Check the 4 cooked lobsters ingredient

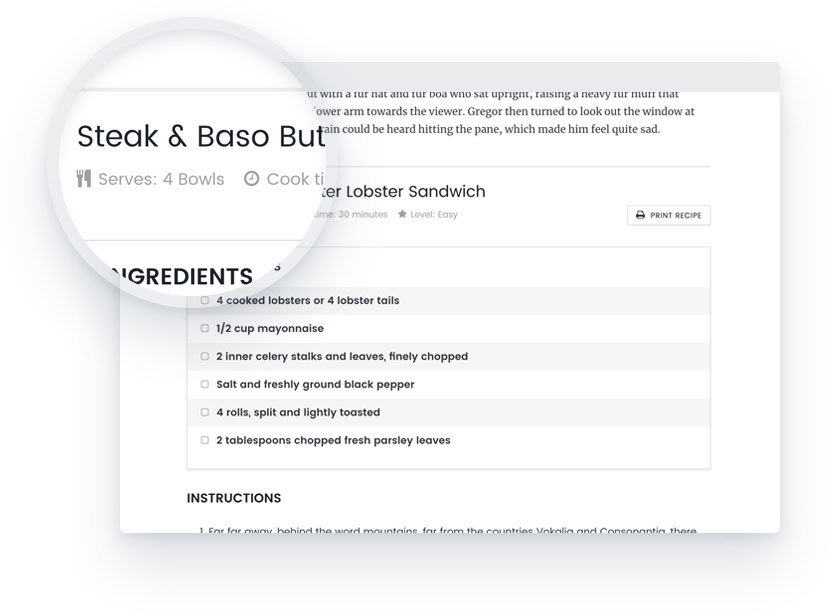(205, 300)
